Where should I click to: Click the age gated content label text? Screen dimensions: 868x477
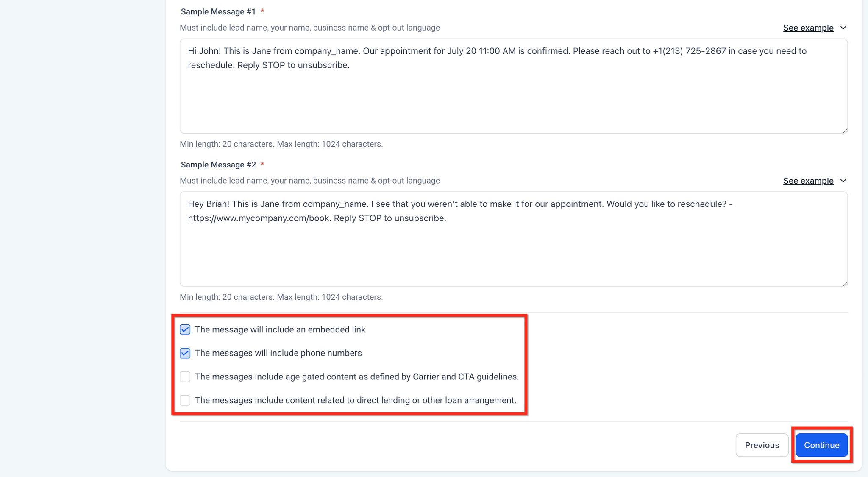(356, 377)
